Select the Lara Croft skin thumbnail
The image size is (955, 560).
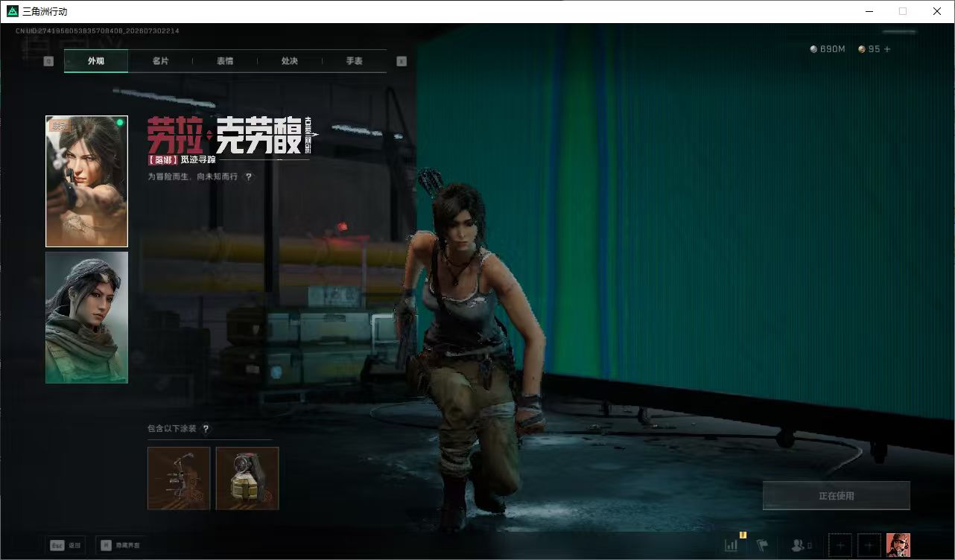tap(86, 181)
